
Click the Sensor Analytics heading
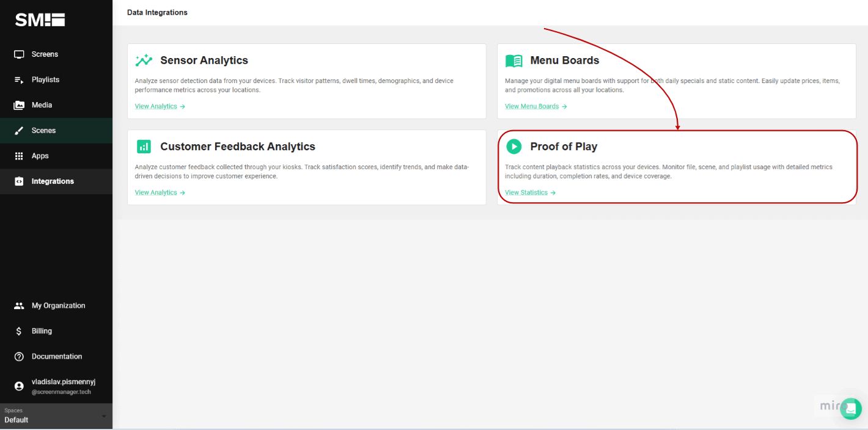point(204,60)
